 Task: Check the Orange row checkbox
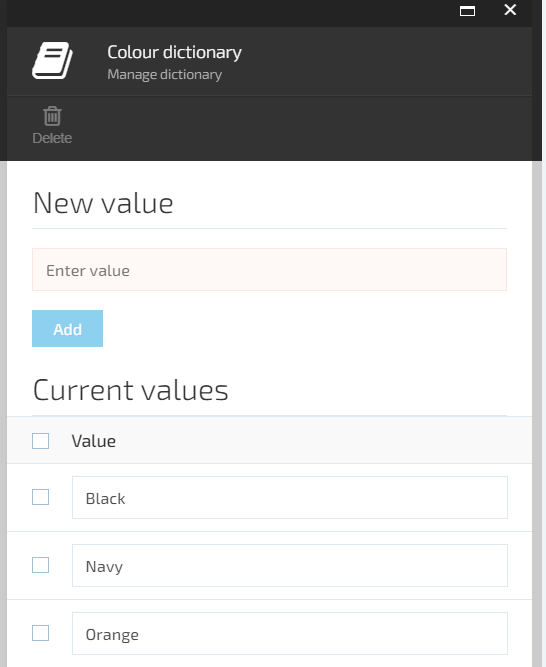click(x=40, y=633)
